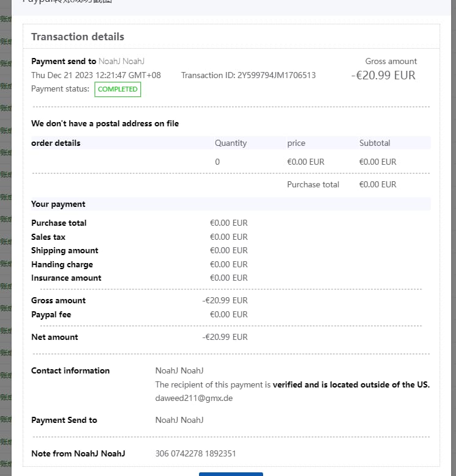Image resolution: width=456 pixels, height=476 pixels.
Task: Click the Shipping amount label
Action: [x=65, y=250]
